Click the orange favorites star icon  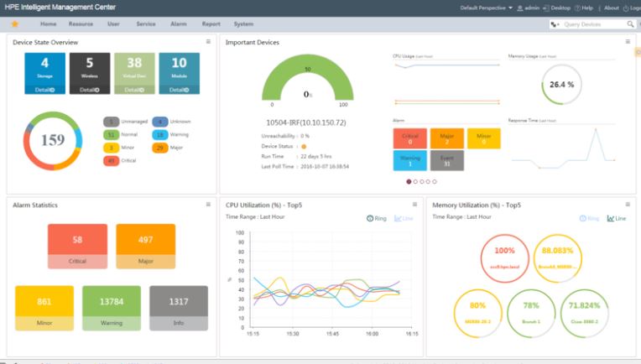15,24
